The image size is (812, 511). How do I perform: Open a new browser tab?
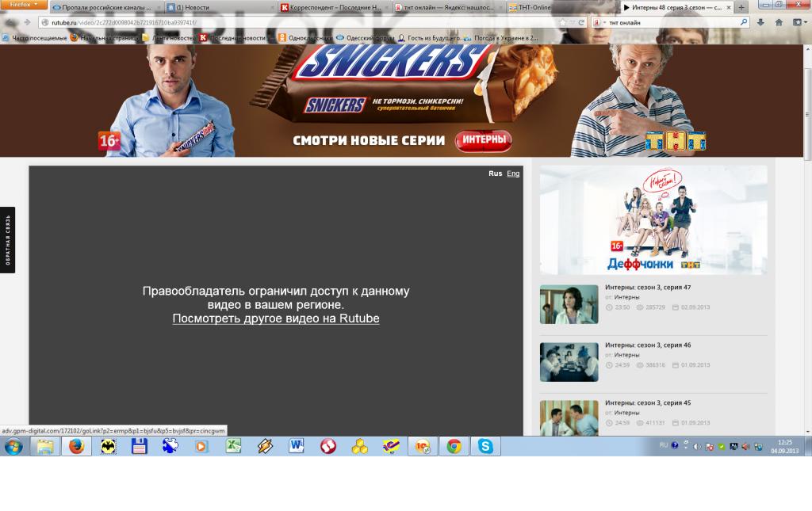click(x=741, y=7)
